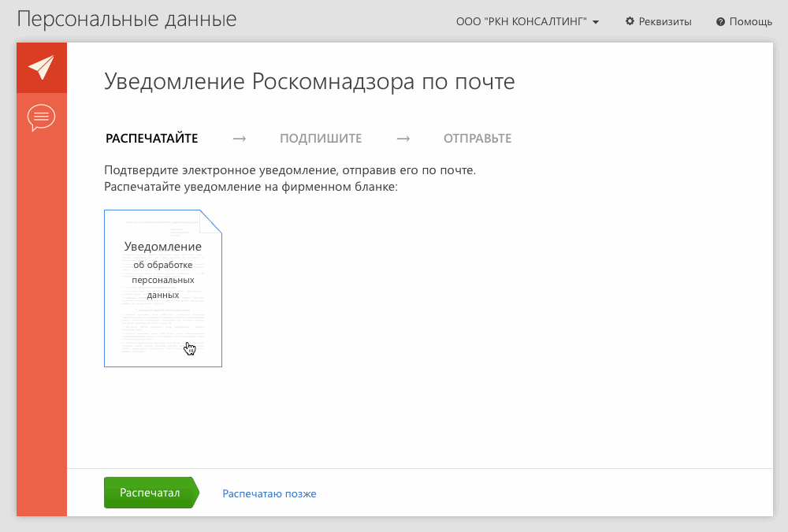Open the ООО "РКН КОНСАЛТИНГ" company dropdown
This screenshot has width=788, height=532.
[x=527, y=21]
